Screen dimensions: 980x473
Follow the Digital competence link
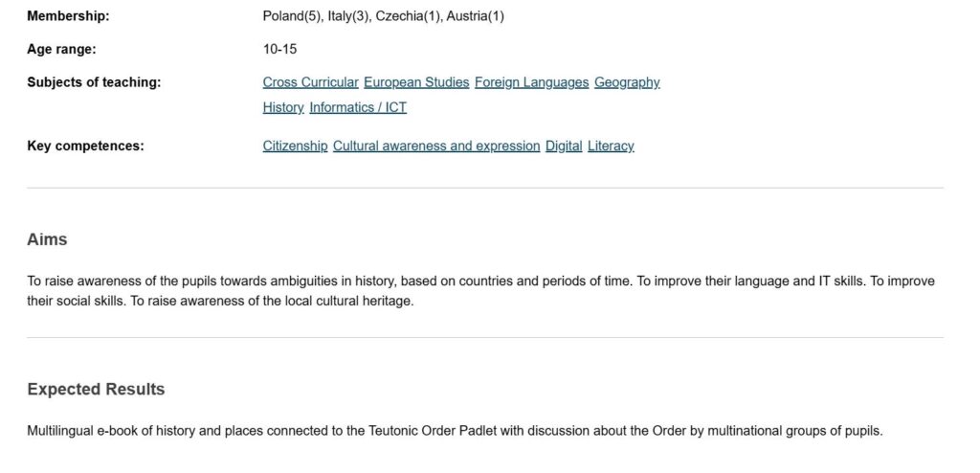point(564,146)
